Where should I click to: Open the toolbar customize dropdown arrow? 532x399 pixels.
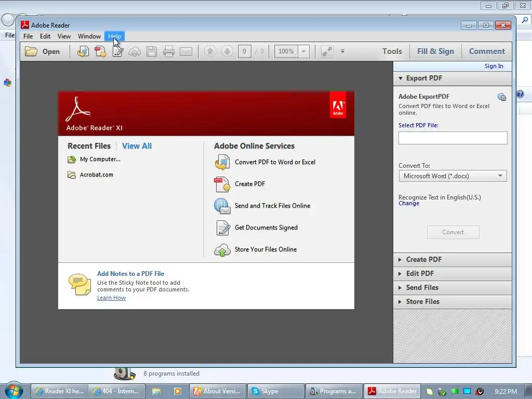pyautogui.click(x=343, y=51)
